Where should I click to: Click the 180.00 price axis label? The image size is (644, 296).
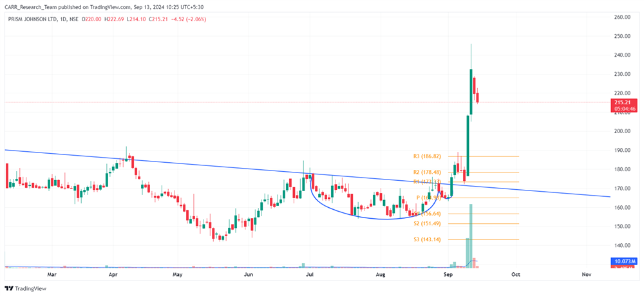click(622, 169)
